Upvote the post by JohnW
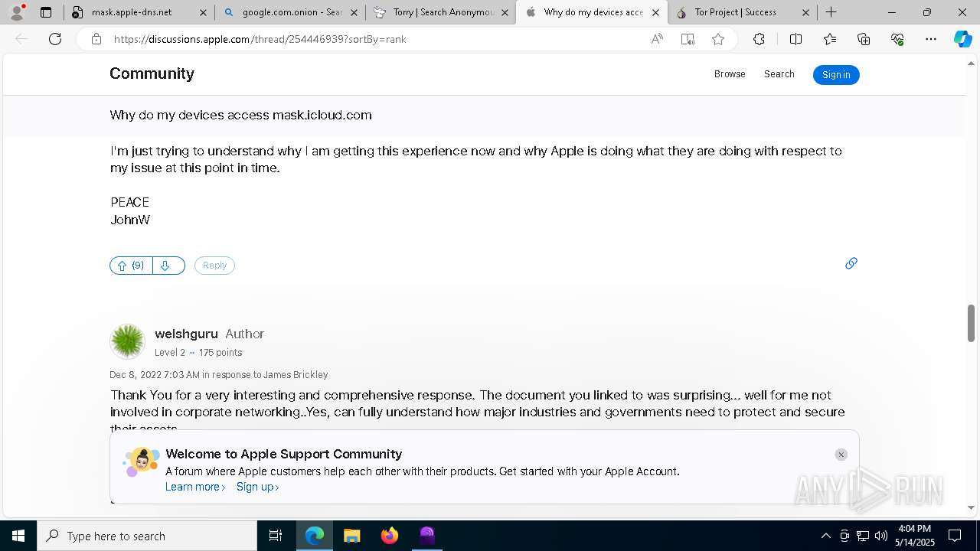The width and height of the screenshot is (980, 551). [131, 266]
